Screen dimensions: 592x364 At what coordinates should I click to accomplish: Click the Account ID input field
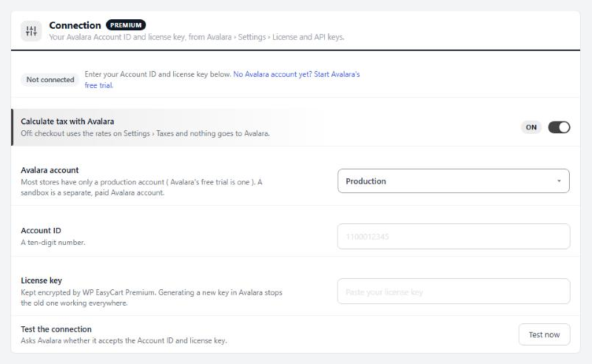[454, 236]
